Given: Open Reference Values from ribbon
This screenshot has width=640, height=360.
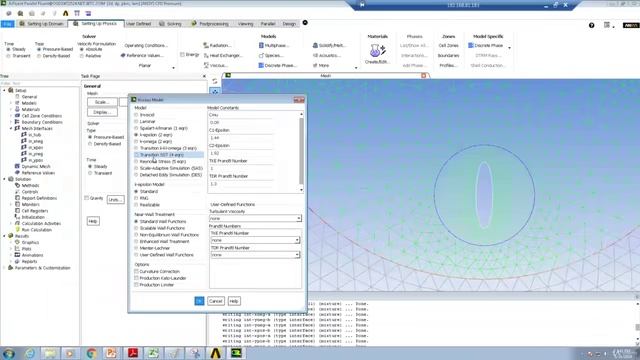Looking at the screenshot, I should 142,55.
